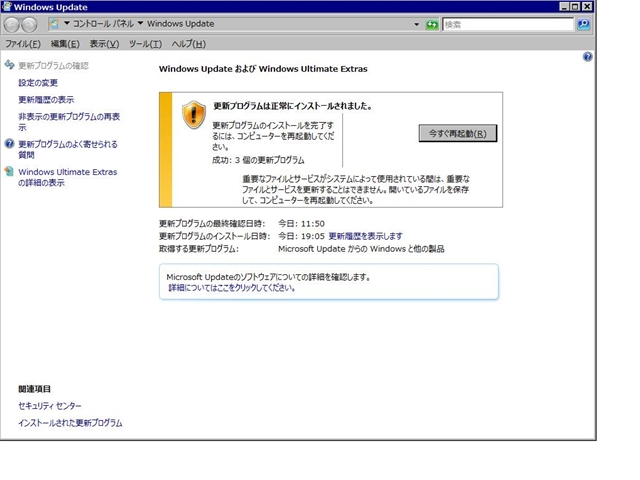Close the Windows Update window

(587, 7)
